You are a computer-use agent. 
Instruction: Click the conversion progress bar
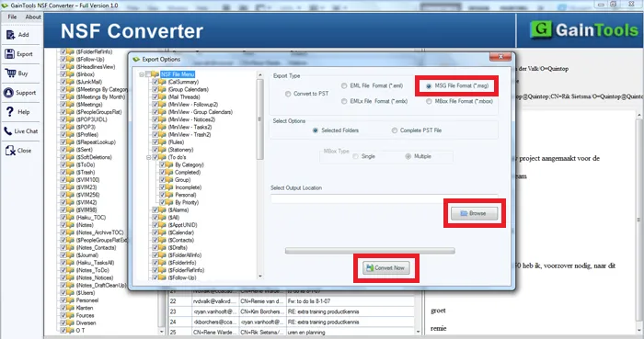click(x=370, y=251)
